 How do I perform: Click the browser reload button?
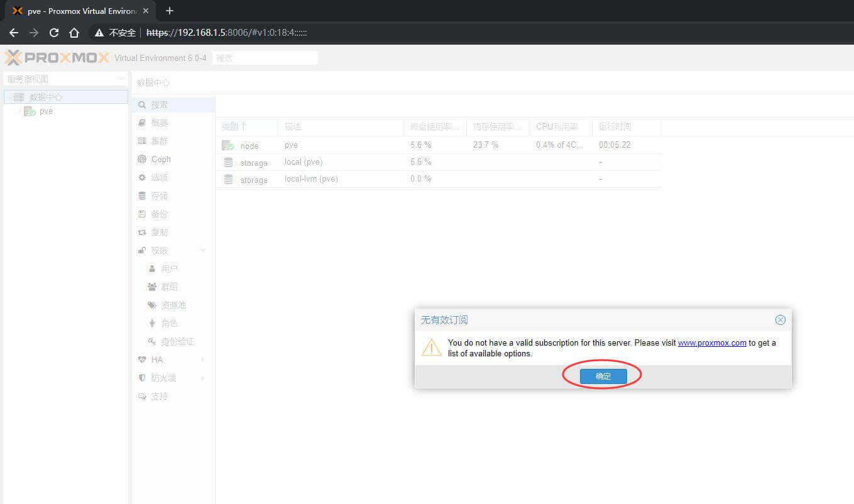tap(54, 33)
